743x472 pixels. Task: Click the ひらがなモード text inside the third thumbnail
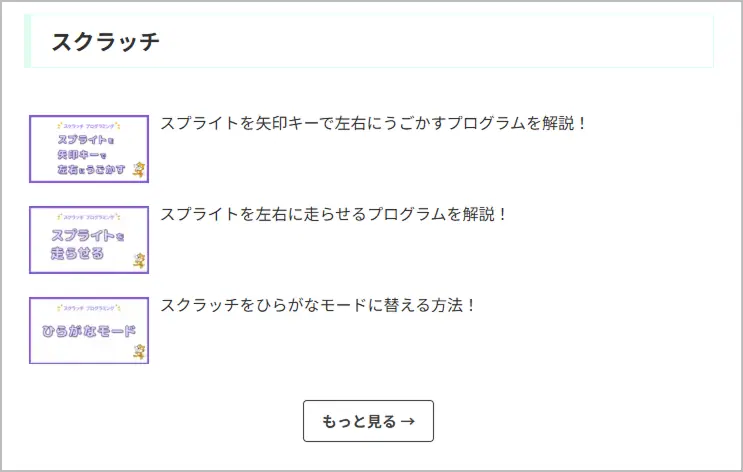pyautogui.click(x=89, y=331)
